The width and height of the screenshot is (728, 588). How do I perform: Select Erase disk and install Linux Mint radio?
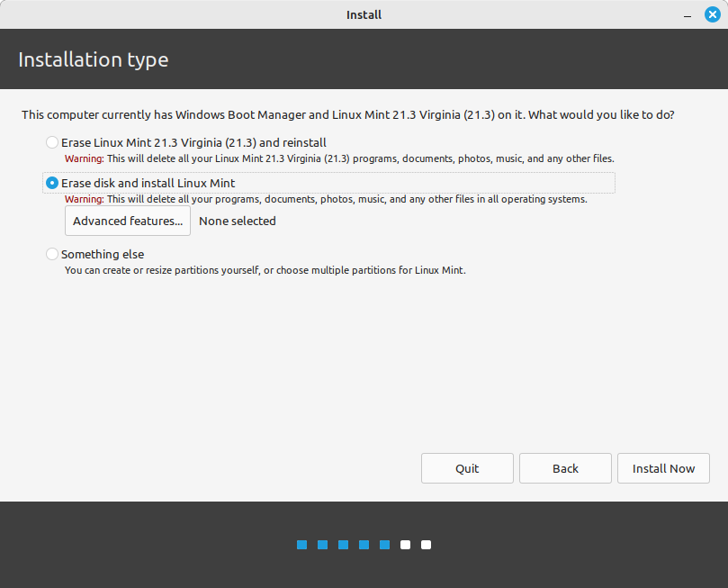pyautogui.click(x=51, y=183)
